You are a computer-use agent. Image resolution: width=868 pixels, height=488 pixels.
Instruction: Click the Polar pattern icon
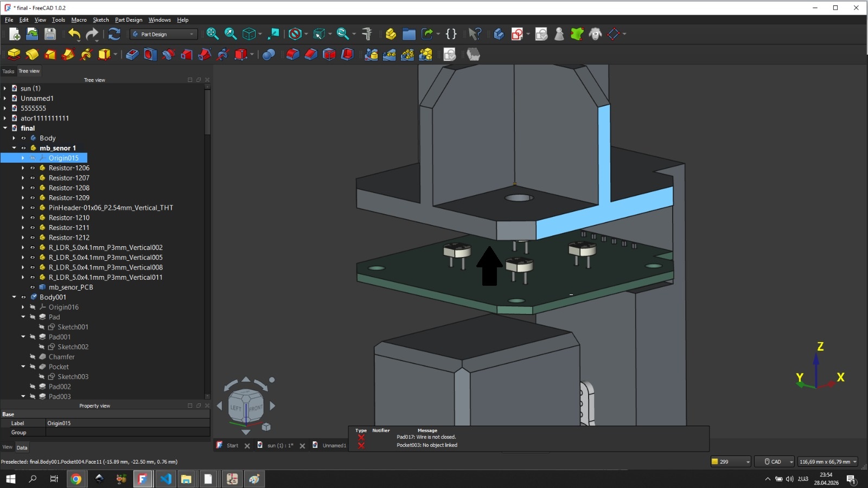click(407, 54)
